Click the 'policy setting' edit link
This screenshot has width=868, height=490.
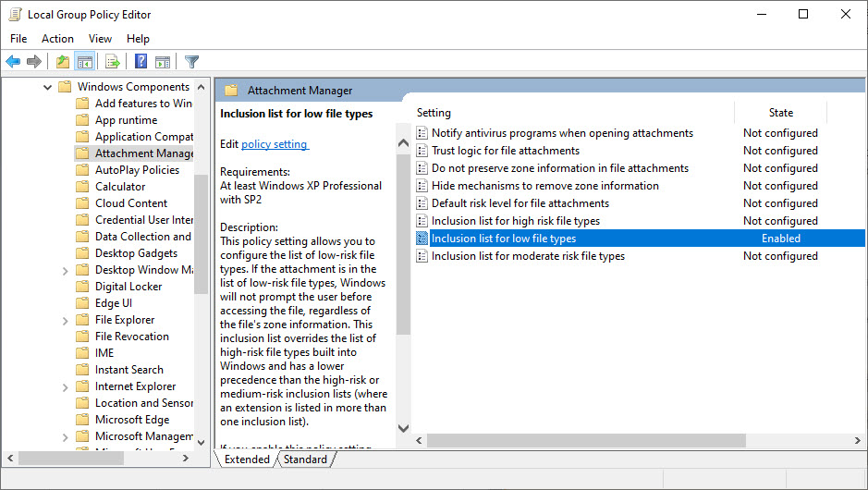(x=275, y=144)
